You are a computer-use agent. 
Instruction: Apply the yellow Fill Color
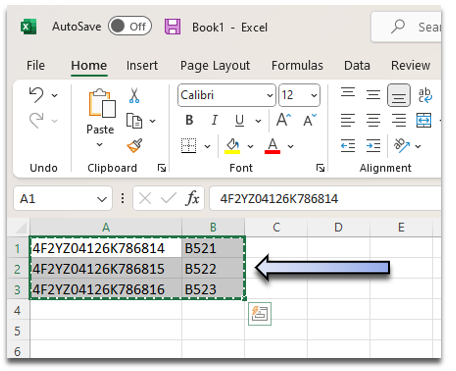(232, 146)
